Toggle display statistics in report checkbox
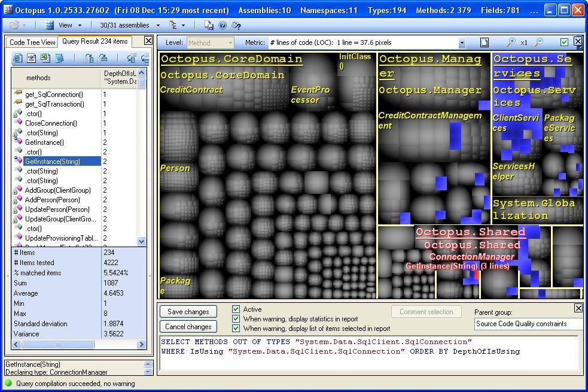The height and width of the screenshot is (392, 588). click(236, 319)
